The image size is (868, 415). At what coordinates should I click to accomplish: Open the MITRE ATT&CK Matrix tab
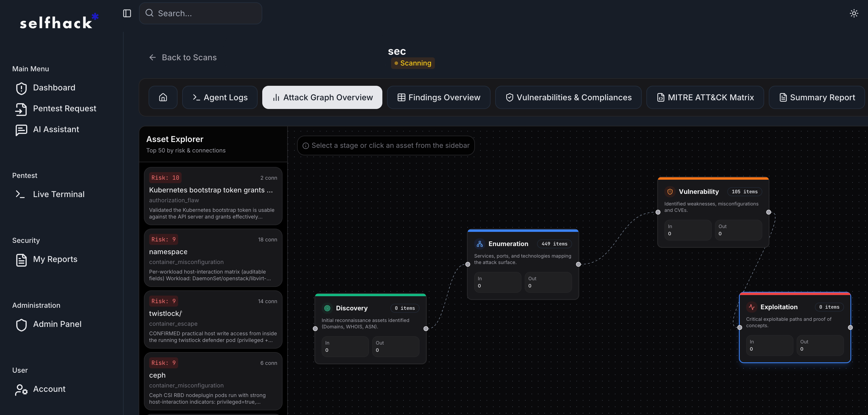pyautogui.click(x=705, y=97)
